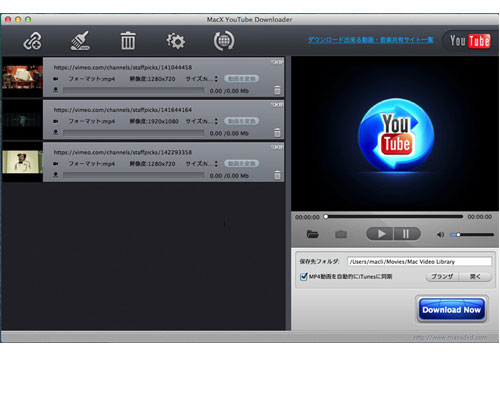
Task: Open folder icon under the player
Action: tap(312, 234)
